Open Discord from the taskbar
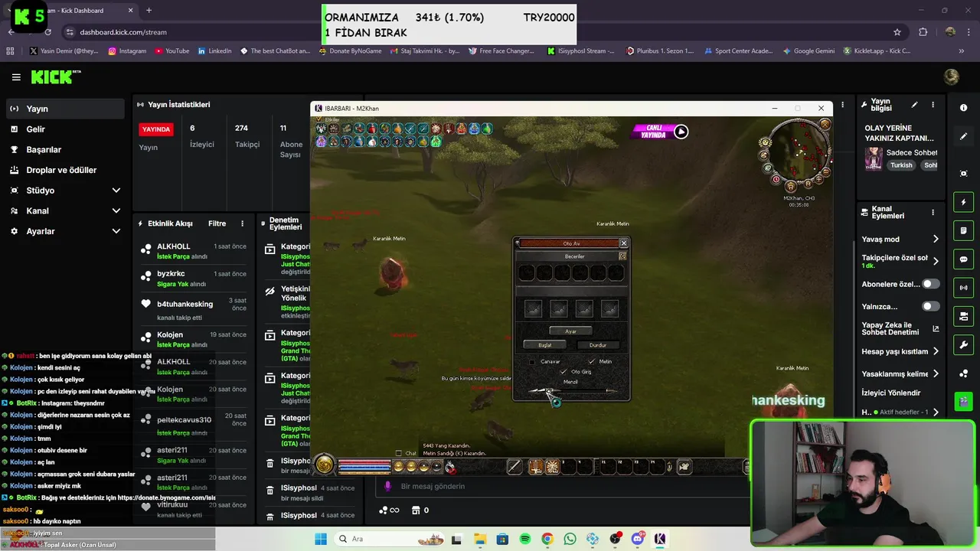Viewport: 980px width, 551px height. pyautogui.click(x=638, y=539)
